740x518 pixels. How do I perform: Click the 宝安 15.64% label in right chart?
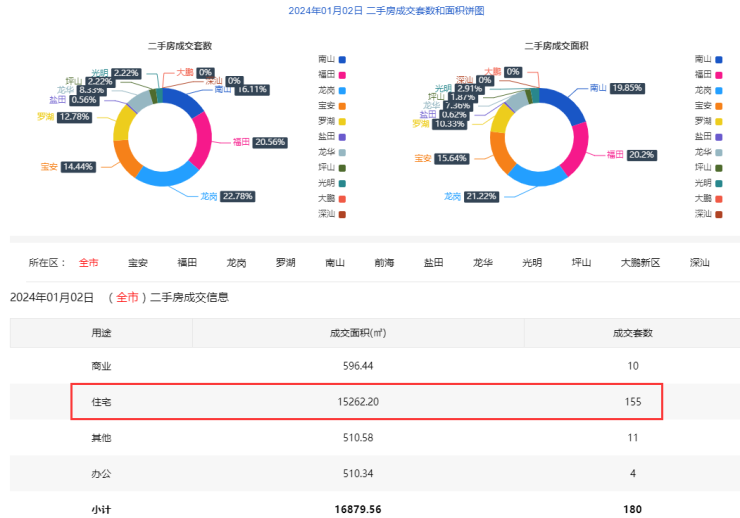click(x=442, y=159)
